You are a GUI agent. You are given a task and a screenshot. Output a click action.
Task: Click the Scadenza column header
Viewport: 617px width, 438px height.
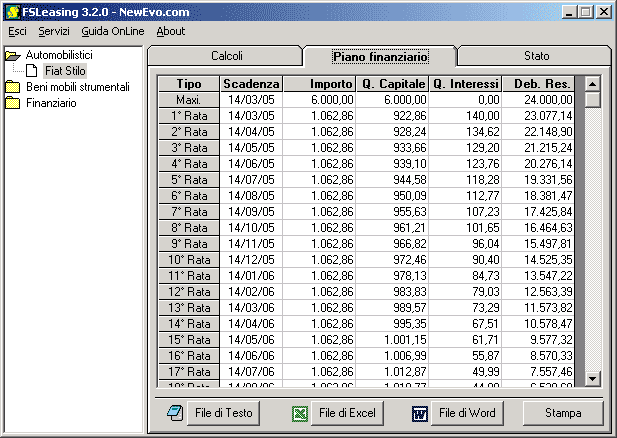point(251,84)
